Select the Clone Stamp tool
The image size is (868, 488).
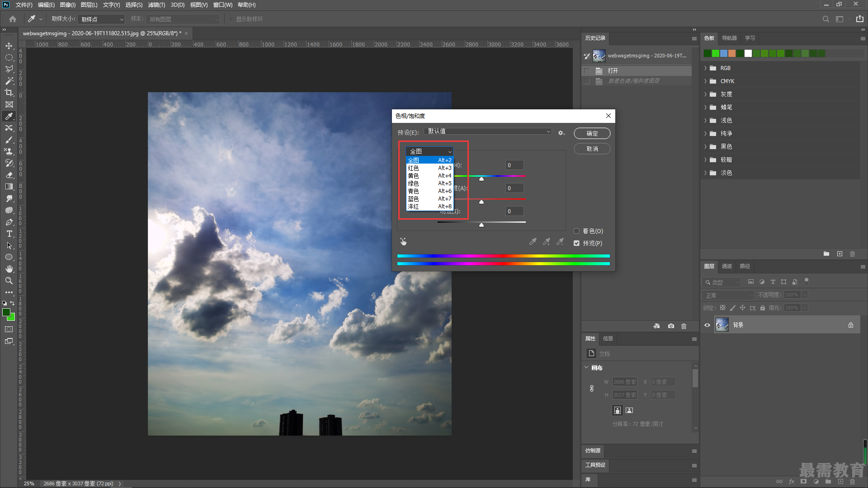[9, 151]
